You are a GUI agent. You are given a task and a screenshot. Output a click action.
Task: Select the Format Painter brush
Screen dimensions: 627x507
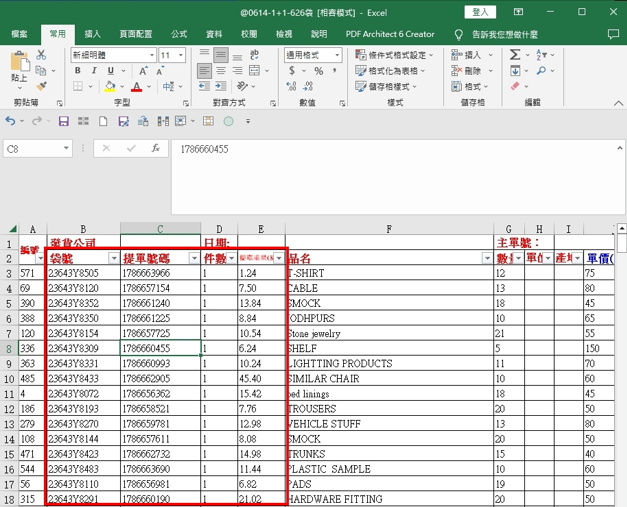click(42, 87)
